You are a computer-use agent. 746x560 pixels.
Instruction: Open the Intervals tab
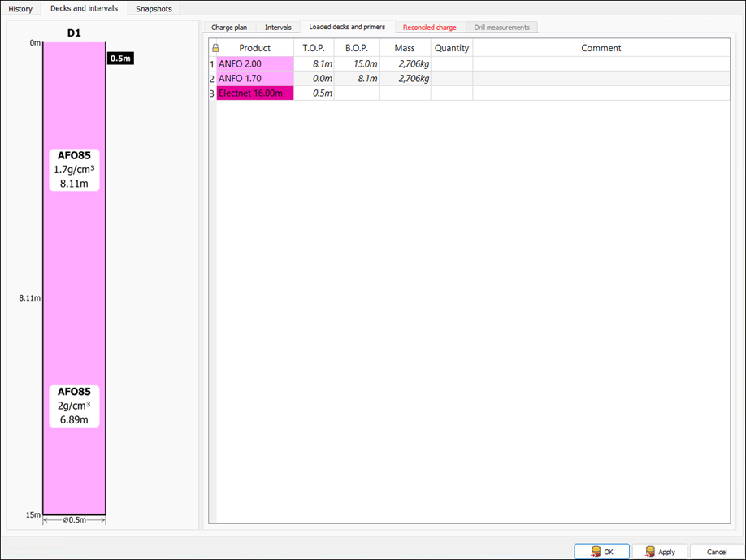click(278, 27)
